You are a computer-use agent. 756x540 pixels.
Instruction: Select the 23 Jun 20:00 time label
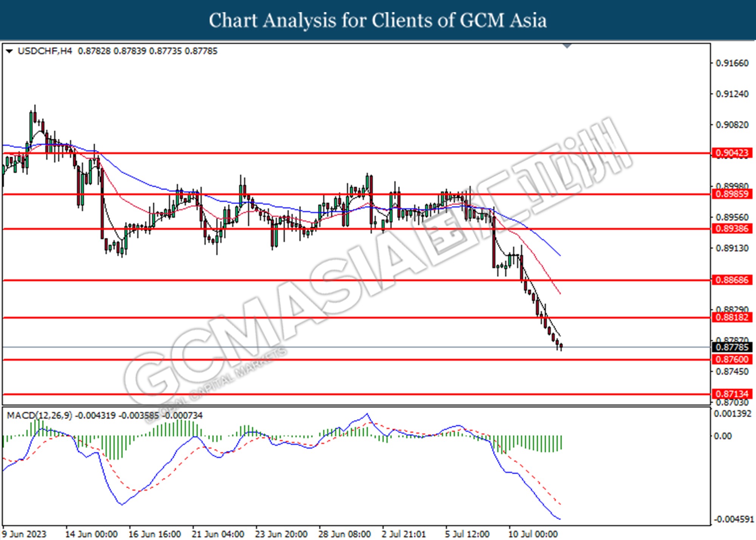(x=281, y=534)
